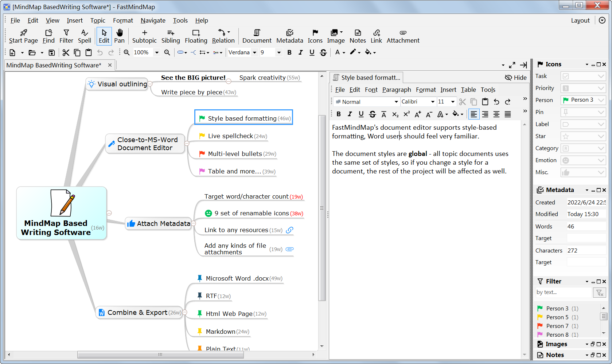Toggle underline in main toolbar

[x=312, y=52]
